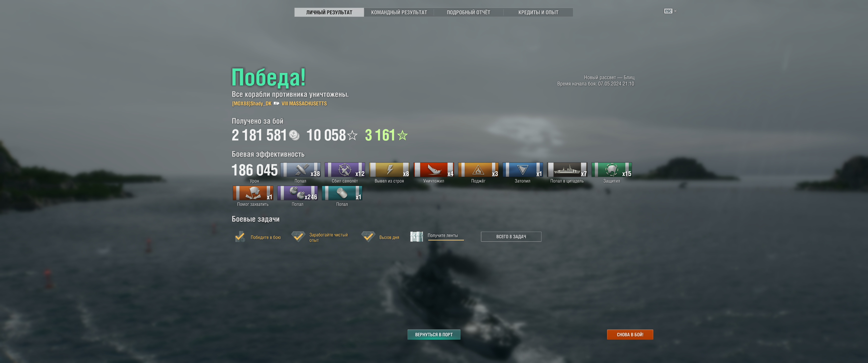
Task: Click the incapacitation ribbon x8
Action: tap(389, 170)
